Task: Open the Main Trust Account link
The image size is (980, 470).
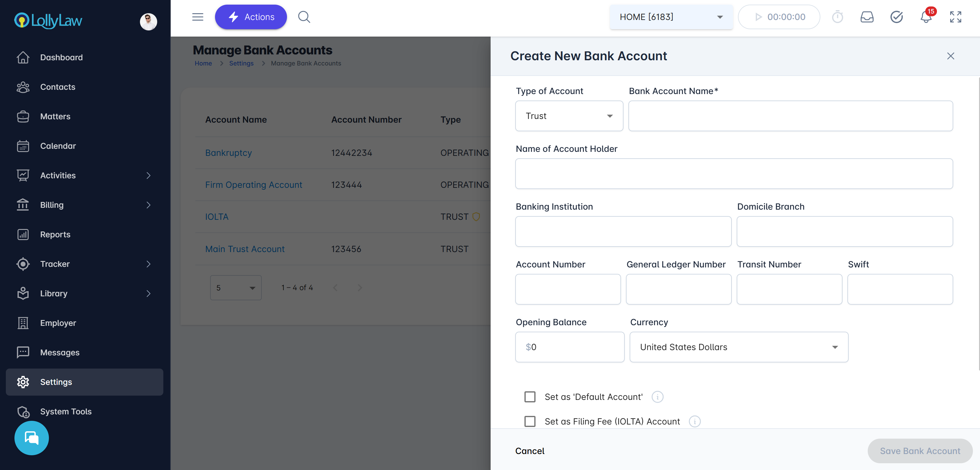Action: click(245, 249)
